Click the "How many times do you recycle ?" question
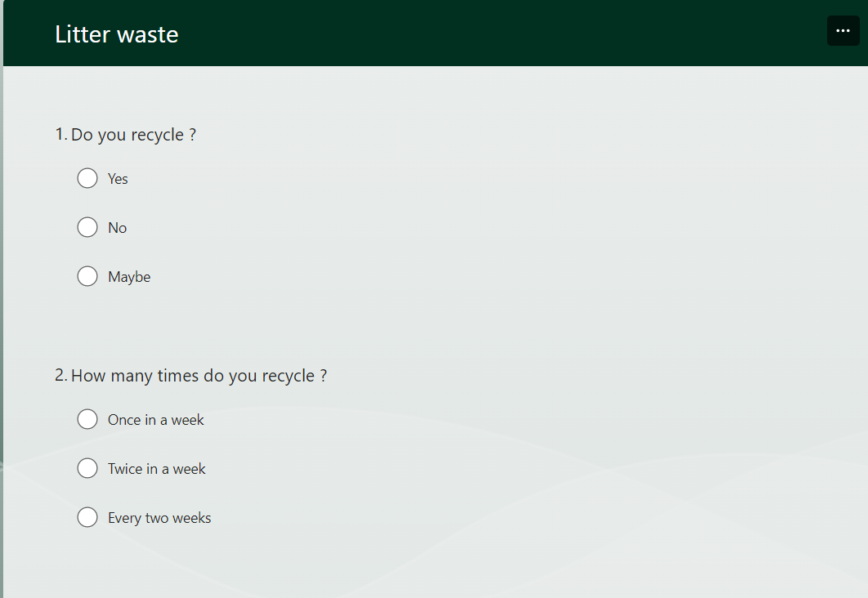The image size is (868, 598). [x=199, y=376]
